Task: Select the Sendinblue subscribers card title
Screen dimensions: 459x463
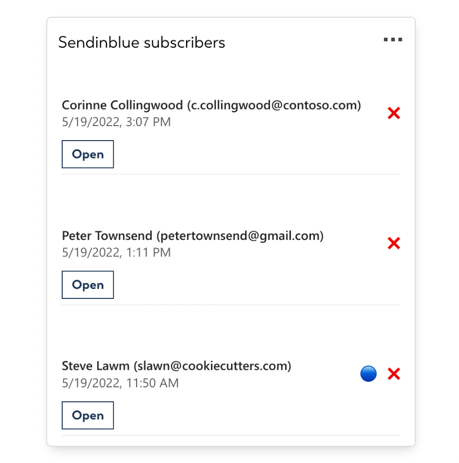Action: tap(142, 43)
